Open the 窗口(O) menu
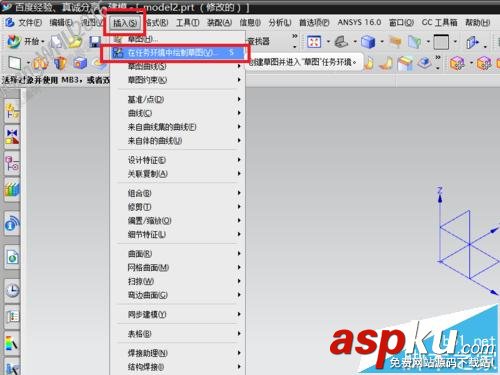The width and height of the screenshot is (500, 375). pos(401,23)
